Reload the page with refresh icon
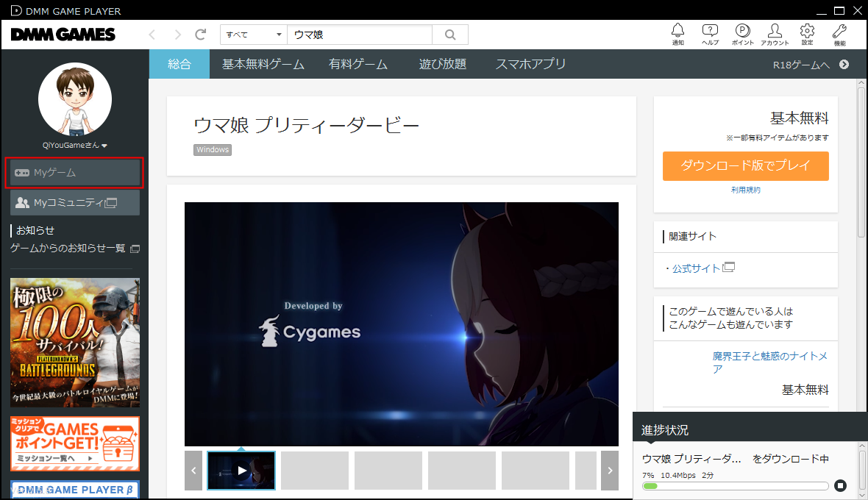The image size is (868, 500). [200, 35]
